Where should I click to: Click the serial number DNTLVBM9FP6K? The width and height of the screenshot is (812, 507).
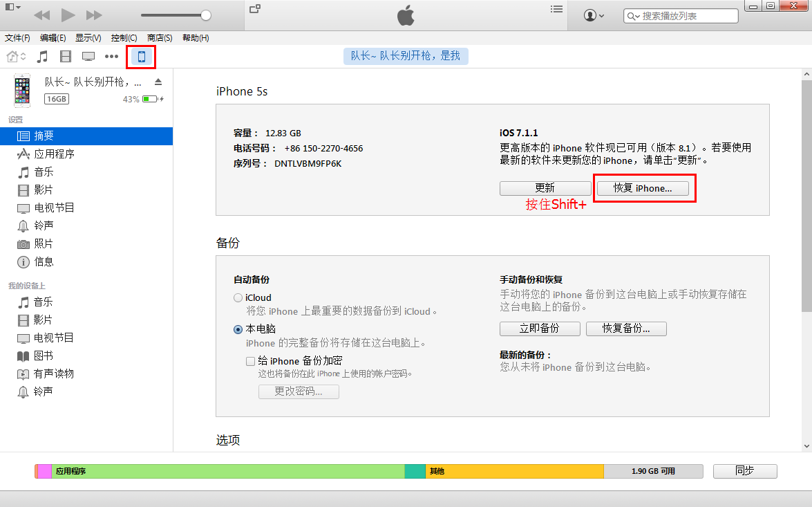[308, 164]
